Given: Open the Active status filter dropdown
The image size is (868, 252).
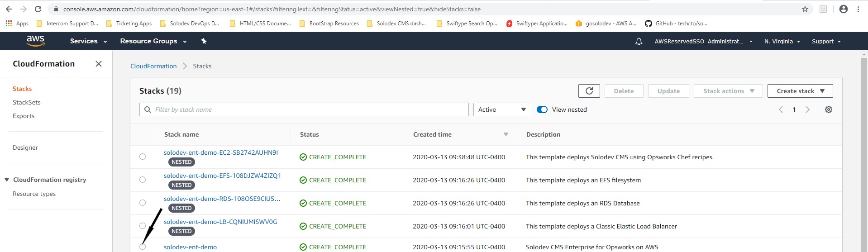Looking at the screenshot, I should pos(502,109).
